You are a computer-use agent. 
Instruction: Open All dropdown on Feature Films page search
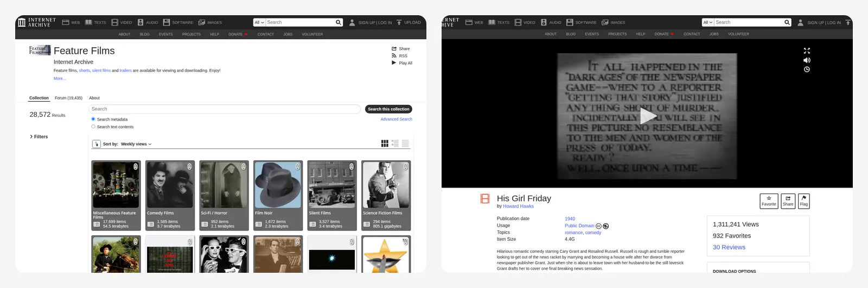click(x=259, y=22)
